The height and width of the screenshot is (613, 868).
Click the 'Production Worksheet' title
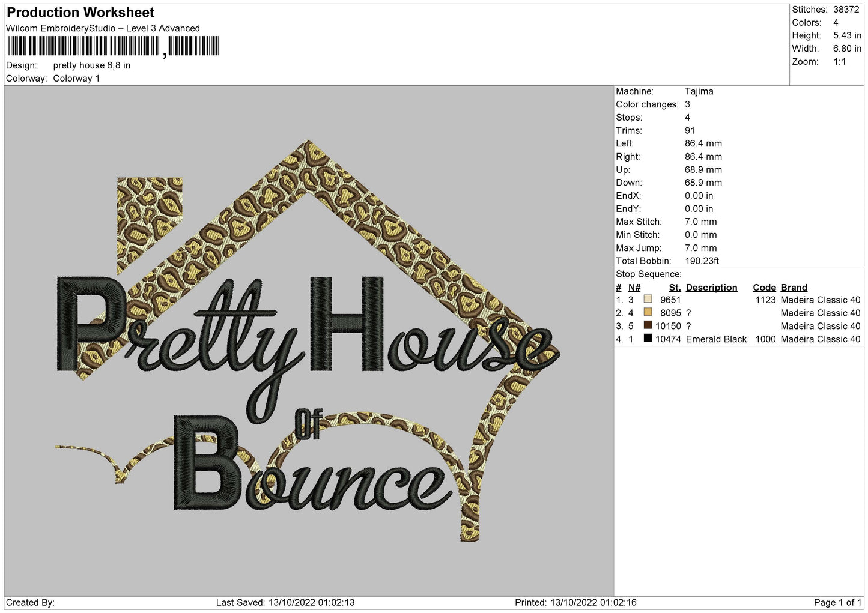(80, 13)
